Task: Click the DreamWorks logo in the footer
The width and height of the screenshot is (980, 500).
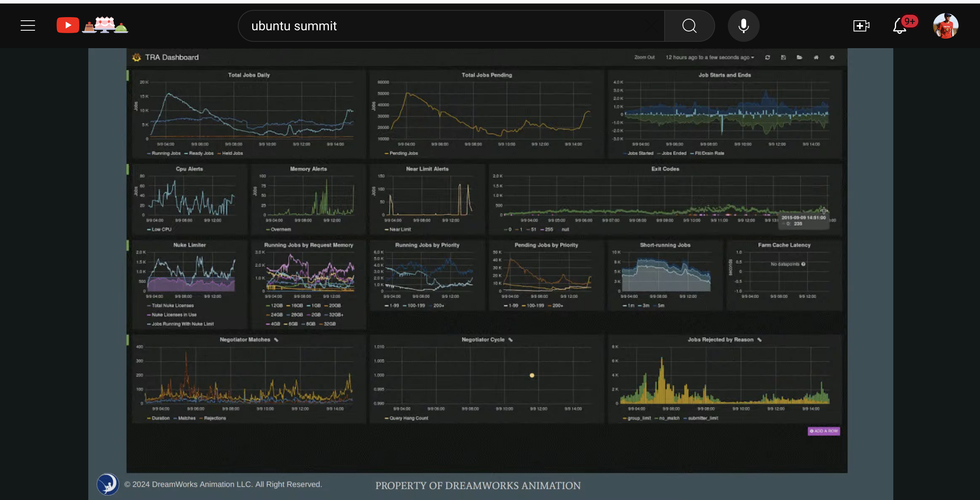Action: [x=108, y=484]
